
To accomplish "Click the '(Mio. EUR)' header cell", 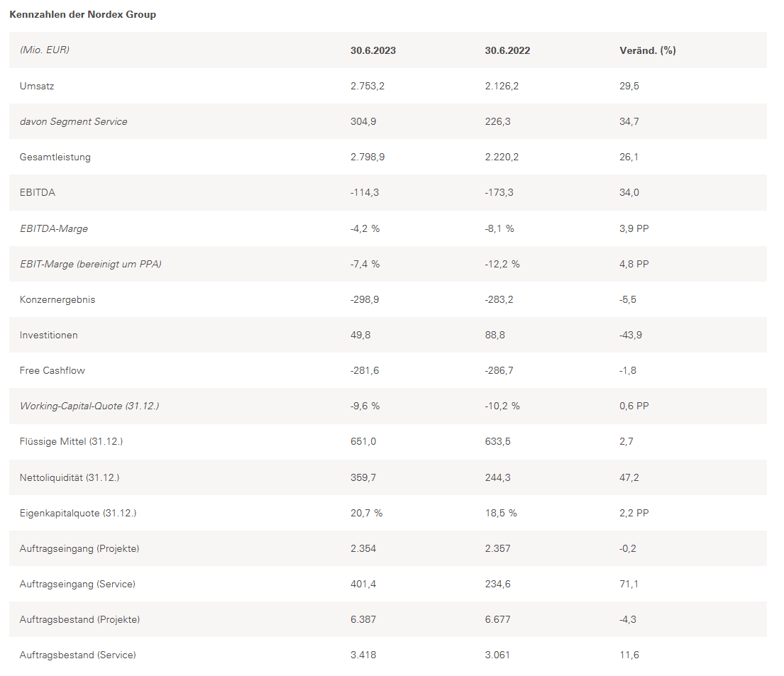I will click(x=44, y=50).
